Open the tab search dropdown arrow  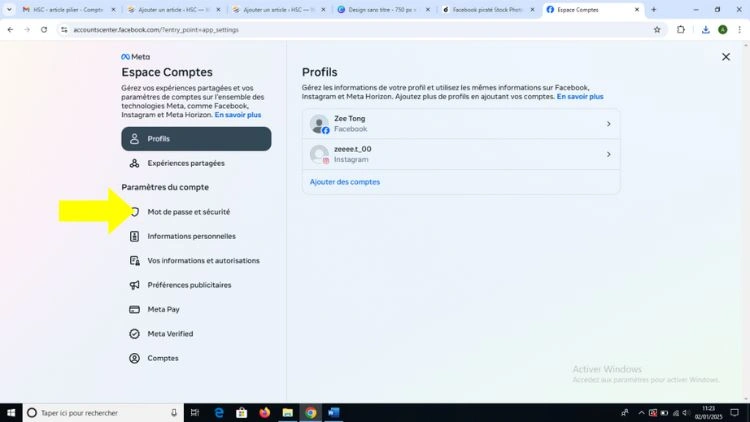pos(9,10)
